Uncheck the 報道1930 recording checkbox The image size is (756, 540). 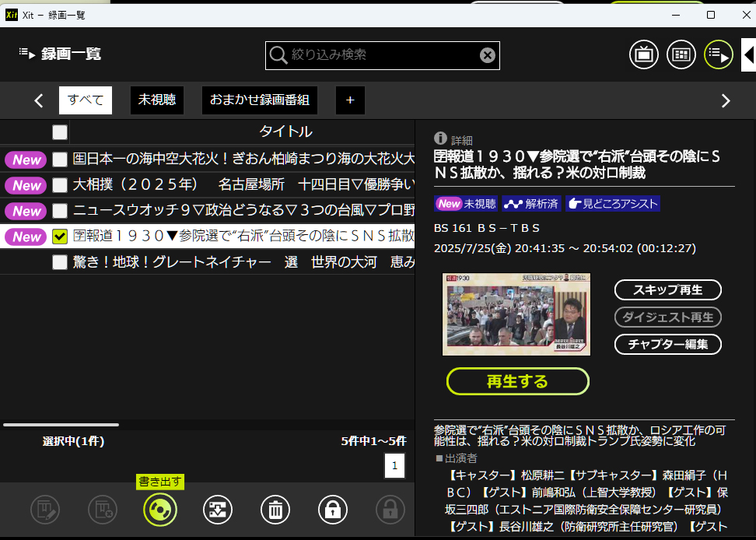click(x=60, y=237)
